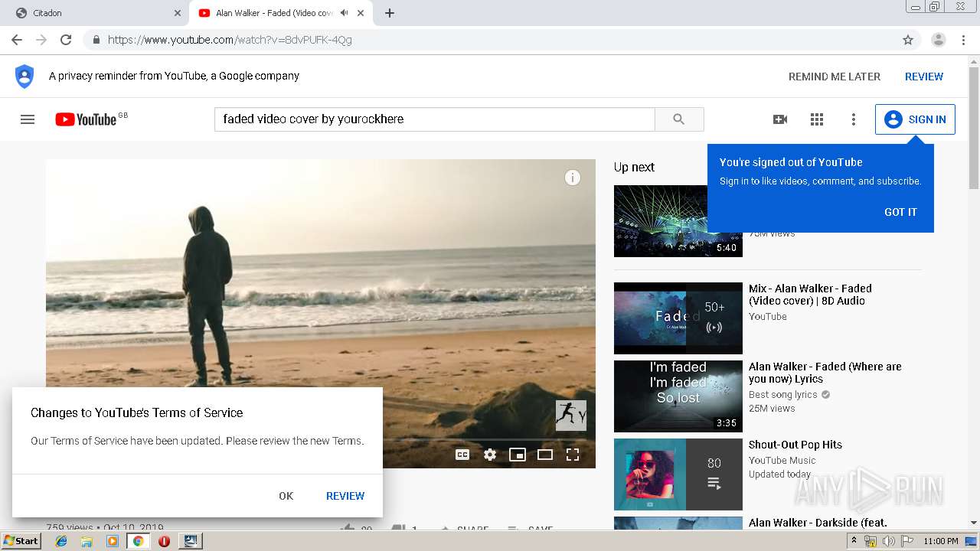Open the 5:40 Up next video thumbnail
This screenshot has width=980, height=551.
pos(678,221)
